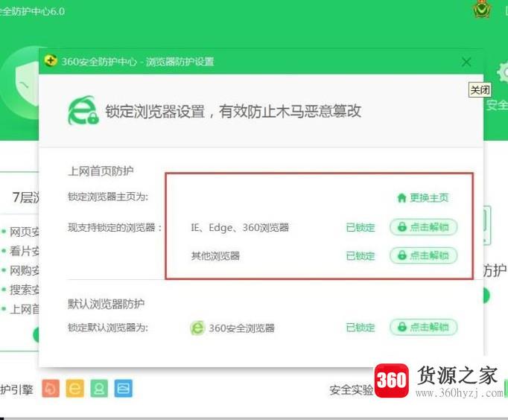Click the 360 shield logo in dialog title bar

50,60
